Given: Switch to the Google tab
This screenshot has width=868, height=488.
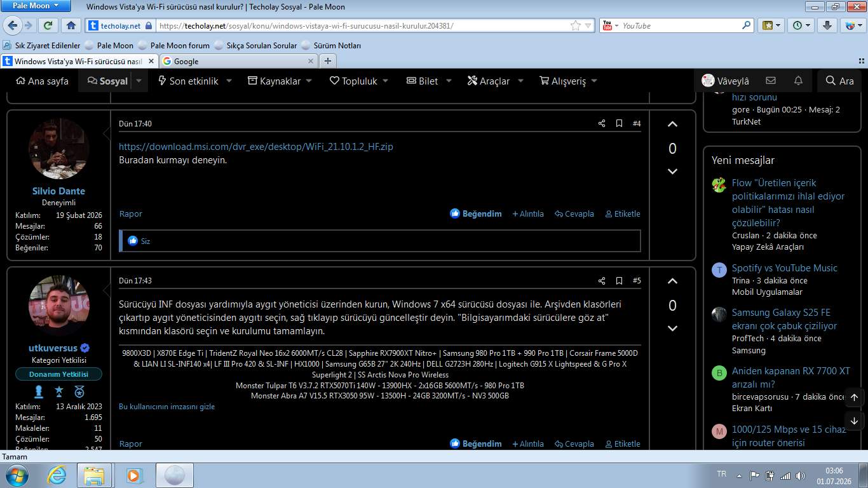Looking at the screenshot, I should point(238,61).
